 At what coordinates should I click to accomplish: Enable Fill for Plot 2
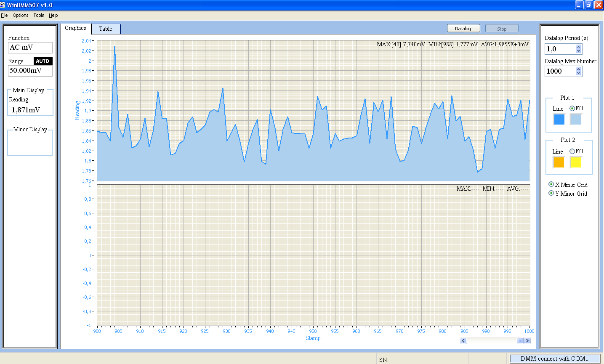[x=572, y=151]
